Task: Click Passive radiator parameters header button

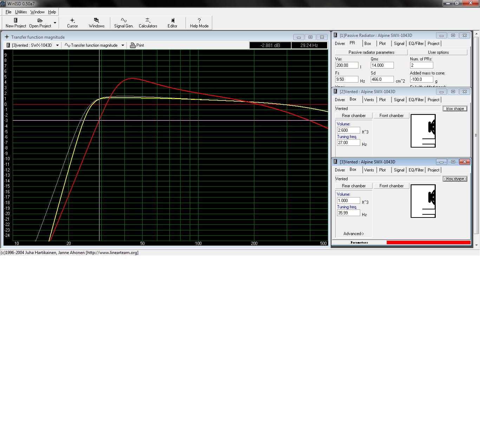Action: click(371, 52)
